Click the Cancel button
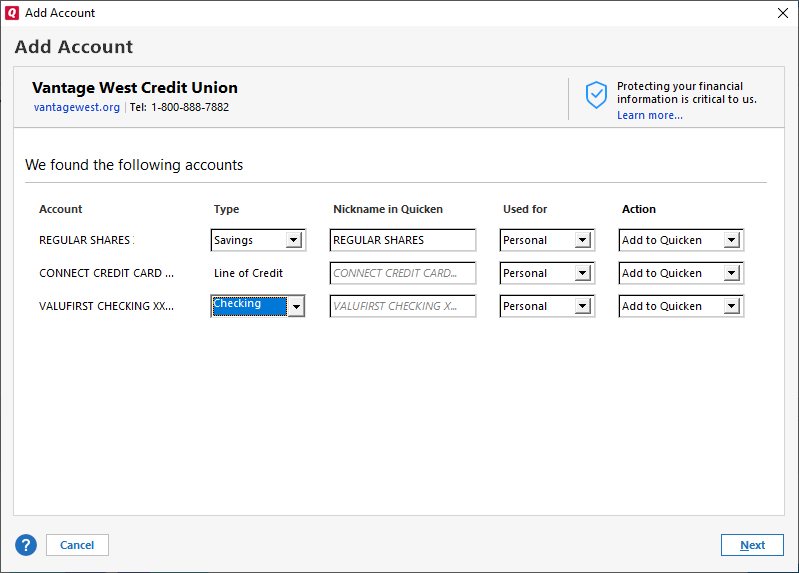Viewport: 799px width, 573px height. (77, 545)
